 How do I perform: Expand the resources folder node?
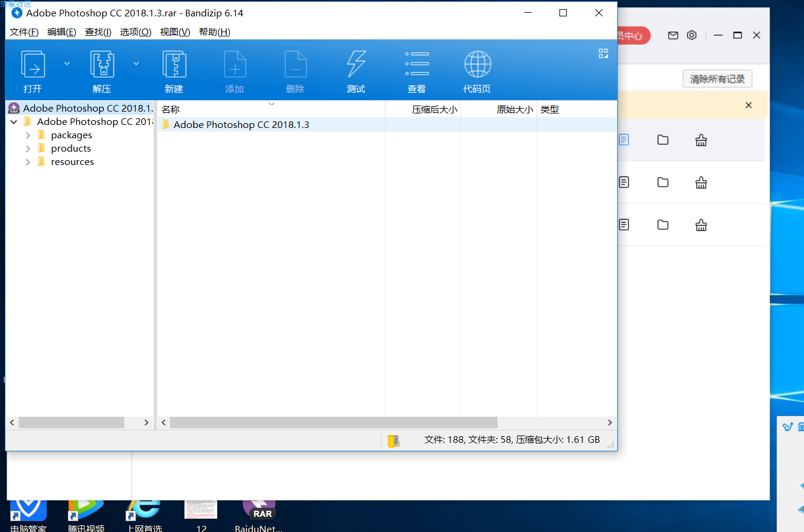point(28,162)
